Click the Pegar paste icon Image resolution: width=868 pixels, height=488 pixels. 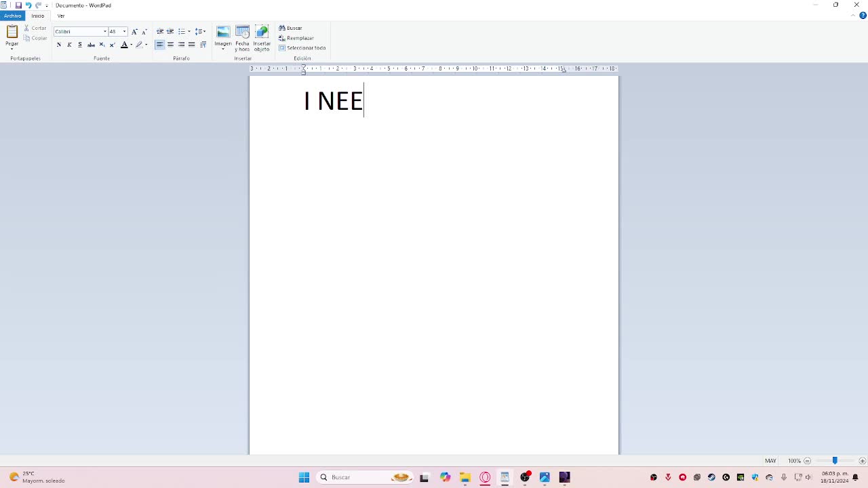click(x=12, y=32)
